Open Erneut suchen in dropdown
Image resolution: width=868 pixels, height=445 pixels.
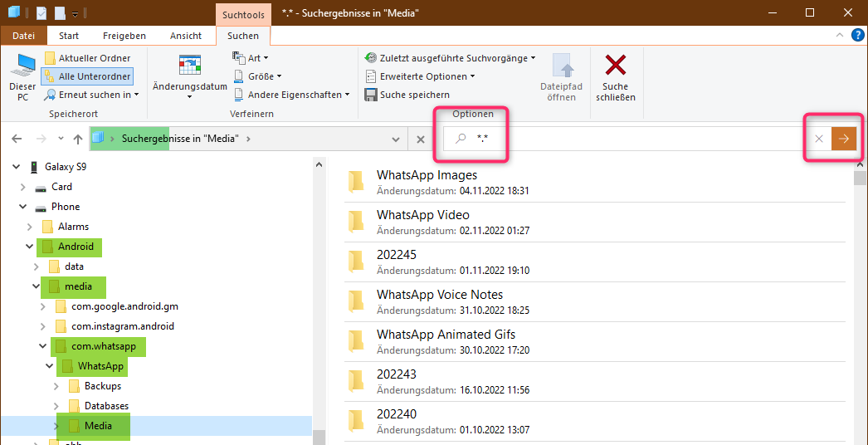[x=92, y=95]
